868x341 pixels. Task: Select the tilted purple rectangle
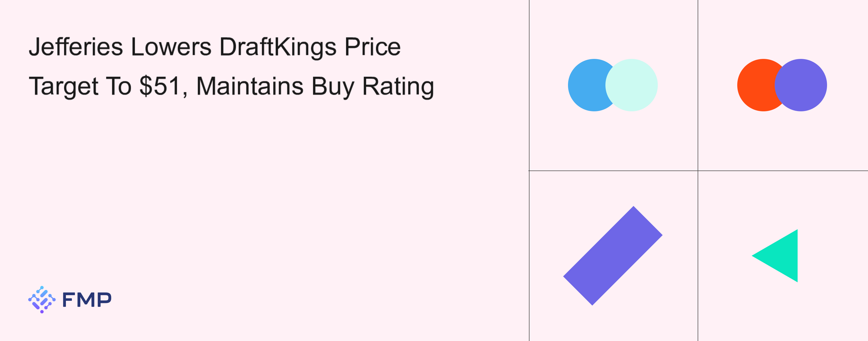(x=612, y=256)
